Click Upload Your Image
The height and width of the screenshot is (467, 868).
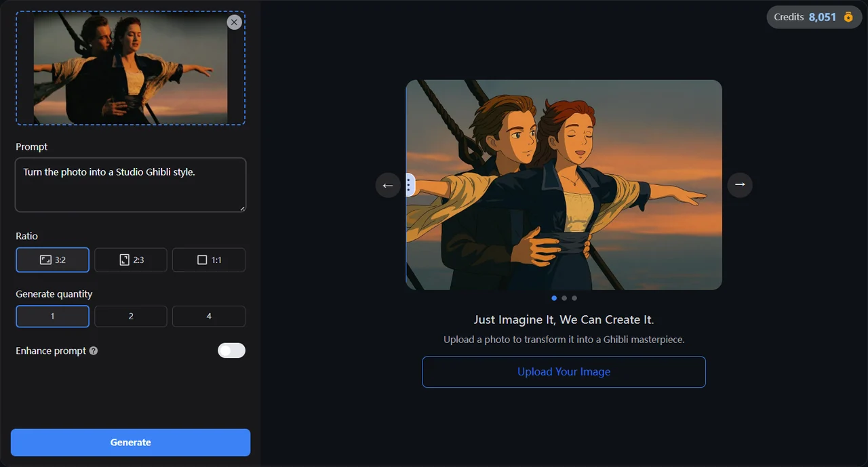coord(564,371)
